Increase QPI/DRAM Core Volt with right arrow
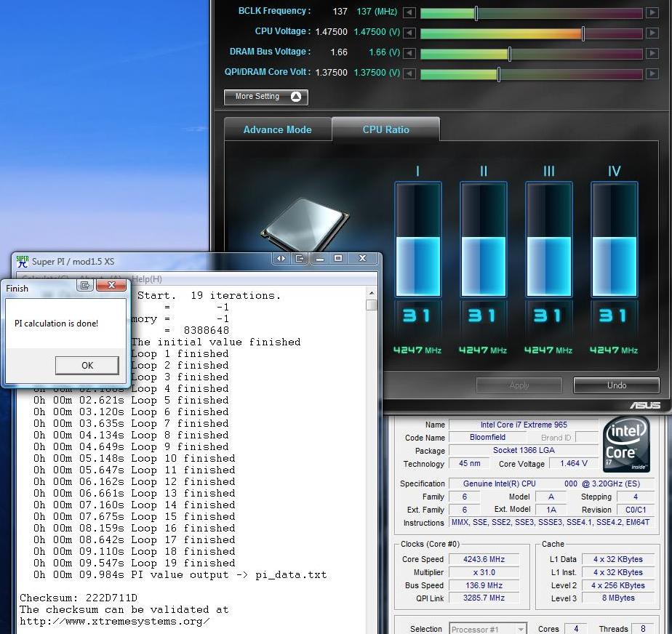This screenshot has width=672, height=634. 652,73
